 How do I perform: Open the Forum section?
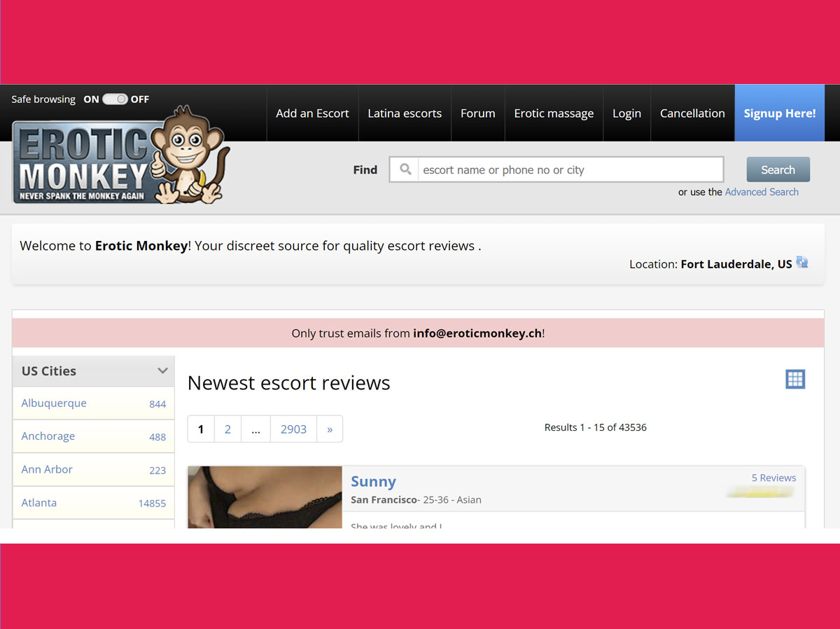[478, 113]
